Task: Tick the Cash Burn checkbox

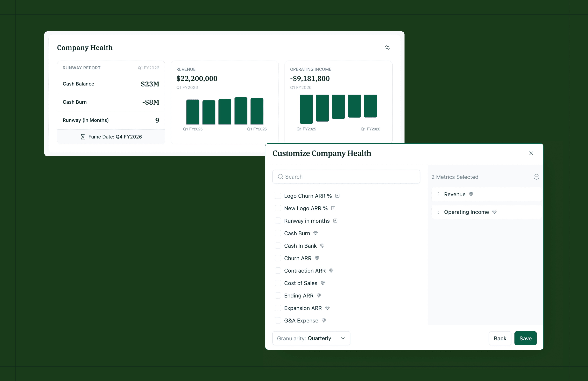Action: (278, 233)
